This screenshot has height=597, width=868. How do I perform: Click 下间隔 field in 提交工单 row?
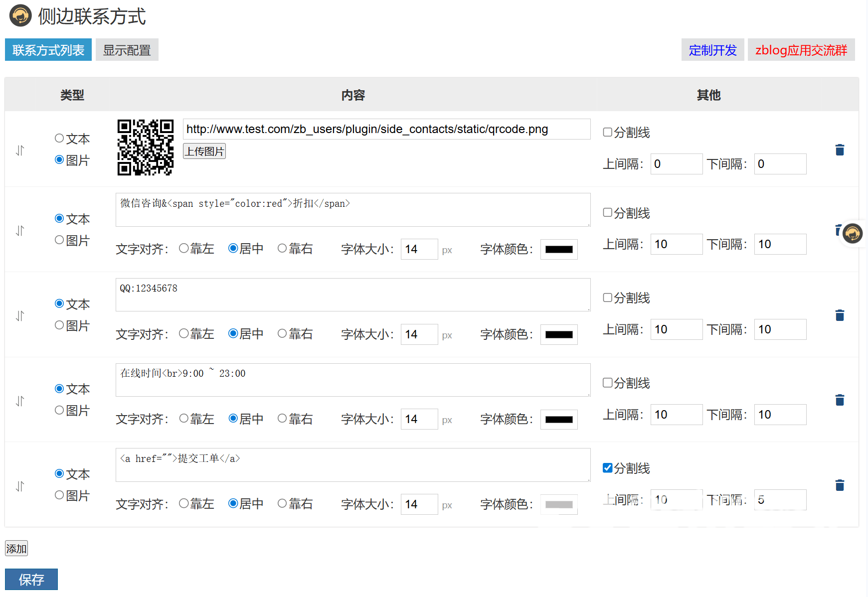pos(780,500)
